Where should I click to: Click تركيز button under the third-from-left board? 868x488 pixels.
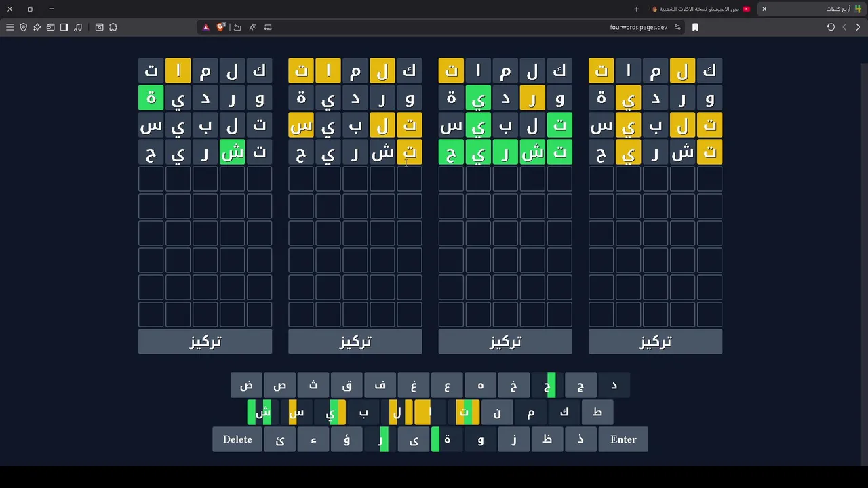point(505,342)
